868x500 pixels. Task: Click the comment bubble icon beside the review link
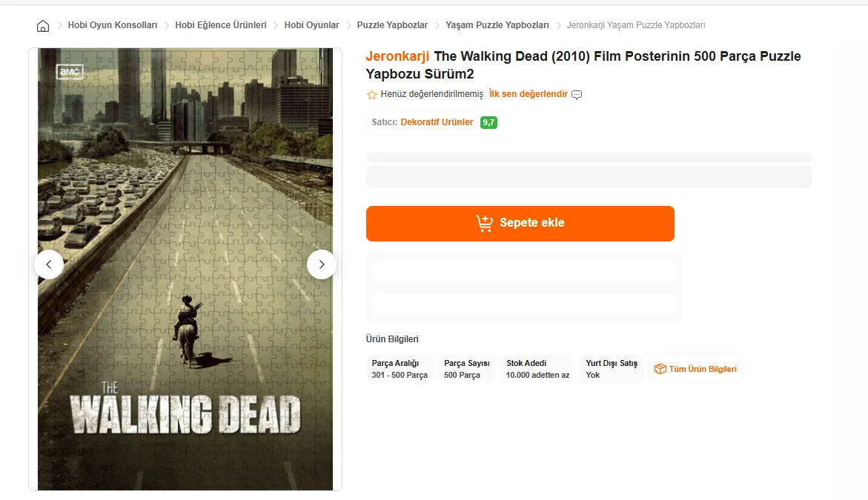point(577,95)
